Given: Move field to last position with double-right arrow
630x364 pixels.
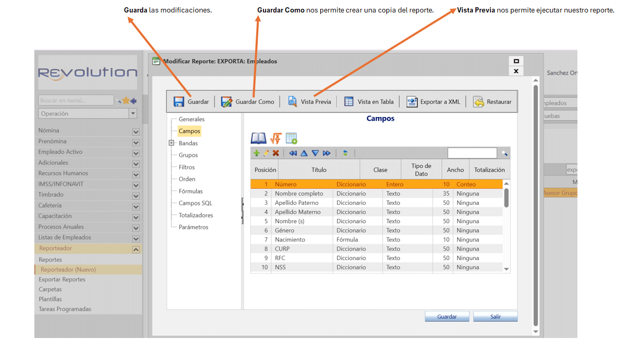Looking at the screenshot, I should pos(326,153).
